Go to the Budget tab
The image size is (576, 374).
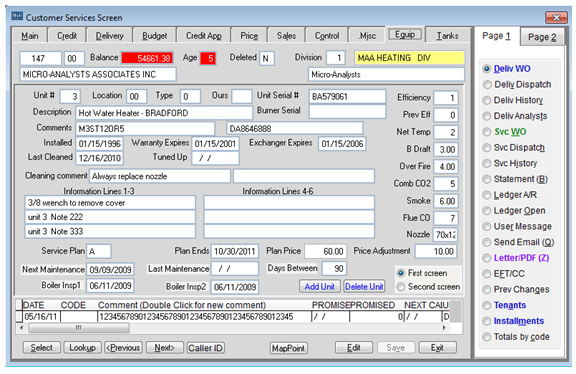[155, 36]
